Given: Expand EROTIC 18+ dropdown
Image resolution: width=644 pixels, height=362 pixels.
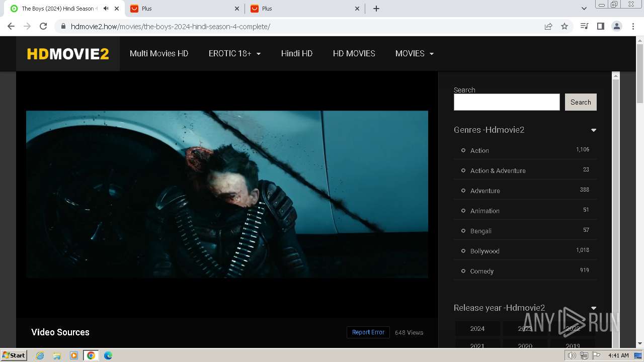Looking at the screenshot, I should pyautogui.click(x=234, y=53).
